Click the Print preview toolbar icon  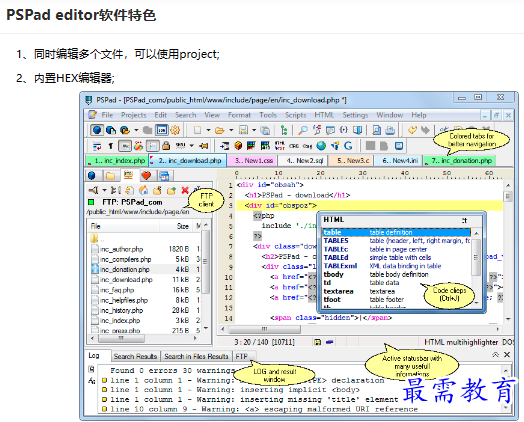click(x=377, y=130)
